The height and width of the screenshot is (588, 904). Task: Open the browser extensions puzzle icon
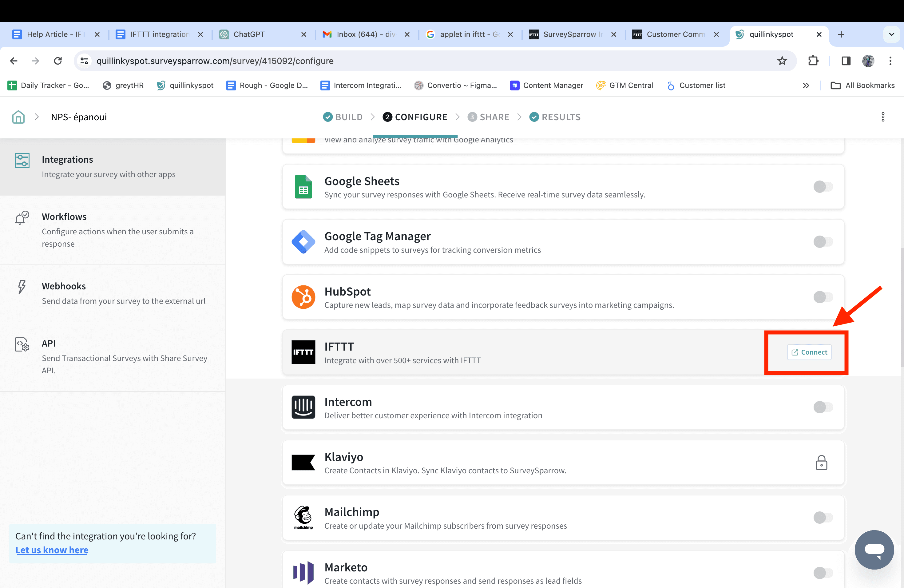tap(813, 61)
